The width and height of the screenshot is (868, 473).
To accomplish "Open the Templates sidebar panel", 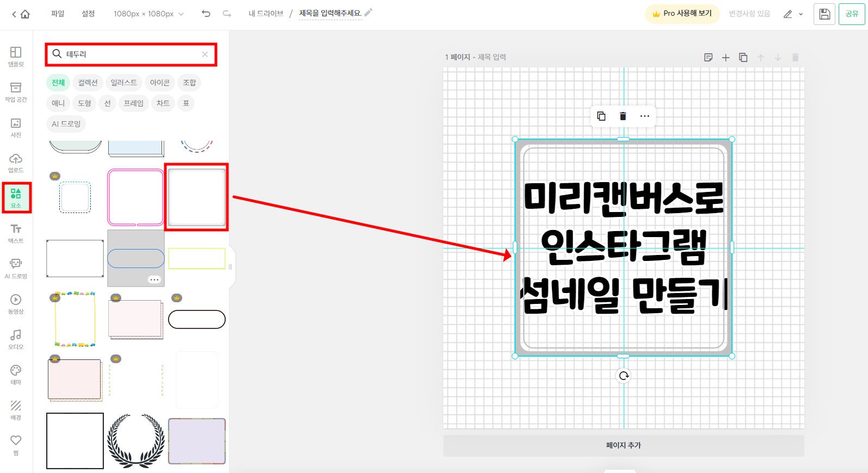I will (x=16, y=57).
